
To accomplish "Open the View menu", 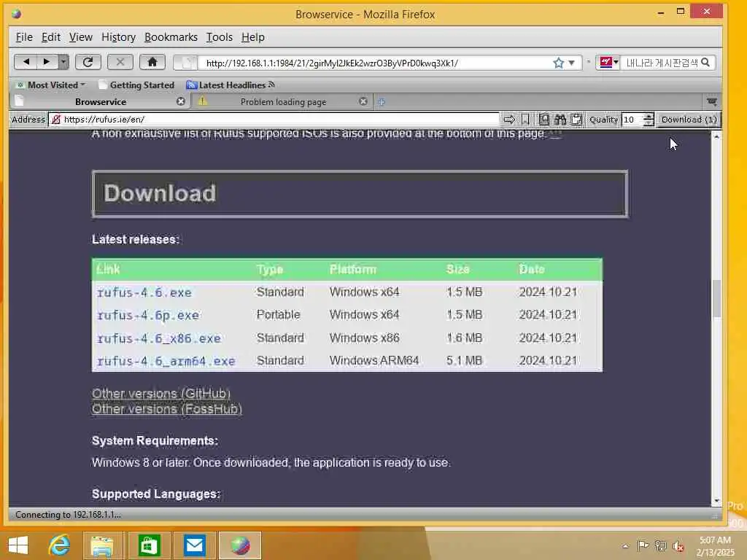I will pyautogui.click(x=80, y=37).
